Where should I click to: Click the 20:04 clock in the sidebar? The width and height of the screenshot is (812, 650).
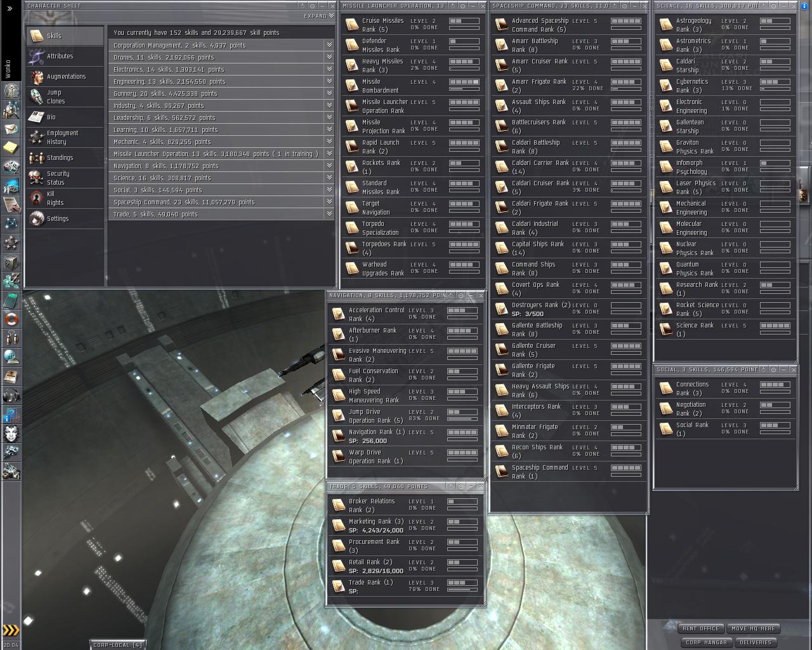coord(11,645)
